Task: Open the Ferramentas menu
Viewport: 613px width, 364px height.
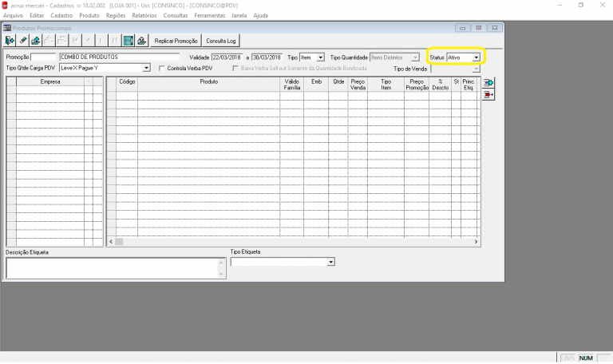Action: coord(210,16)
